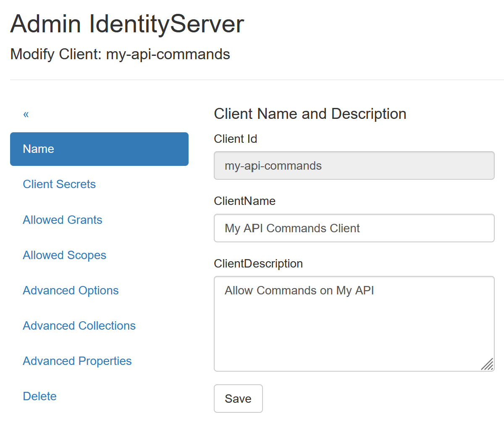
Task: Open Advanced Collections settings
Action: (79, 326)
